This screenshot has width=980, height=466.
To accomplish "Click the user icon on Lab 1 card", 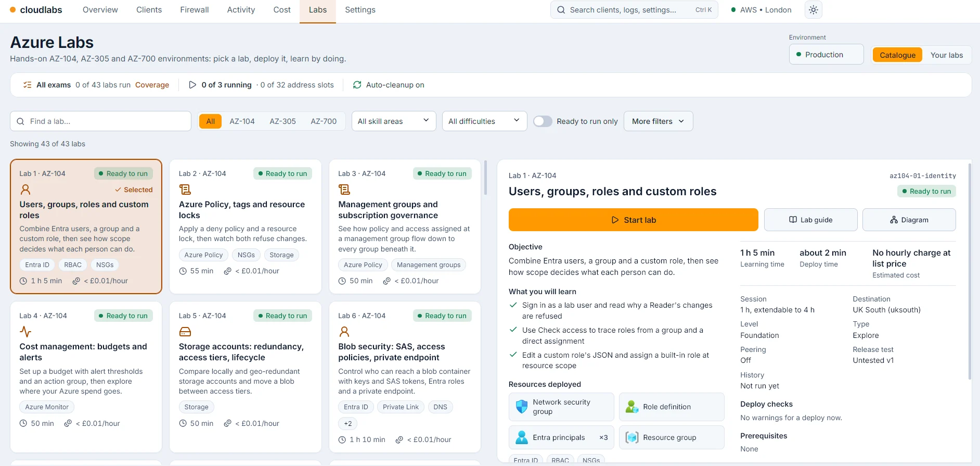I will pos(25,190).
